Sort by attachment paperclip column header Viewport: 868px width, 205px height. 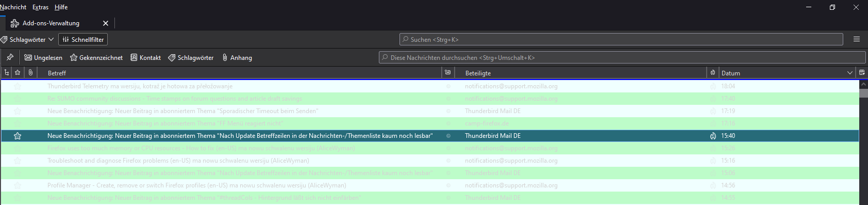pyautogui.click(x=30, y=73)
